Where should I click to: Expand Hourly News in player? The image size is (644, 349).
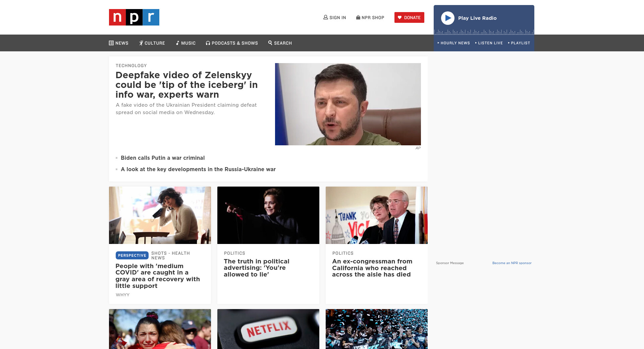click(453, 43)
